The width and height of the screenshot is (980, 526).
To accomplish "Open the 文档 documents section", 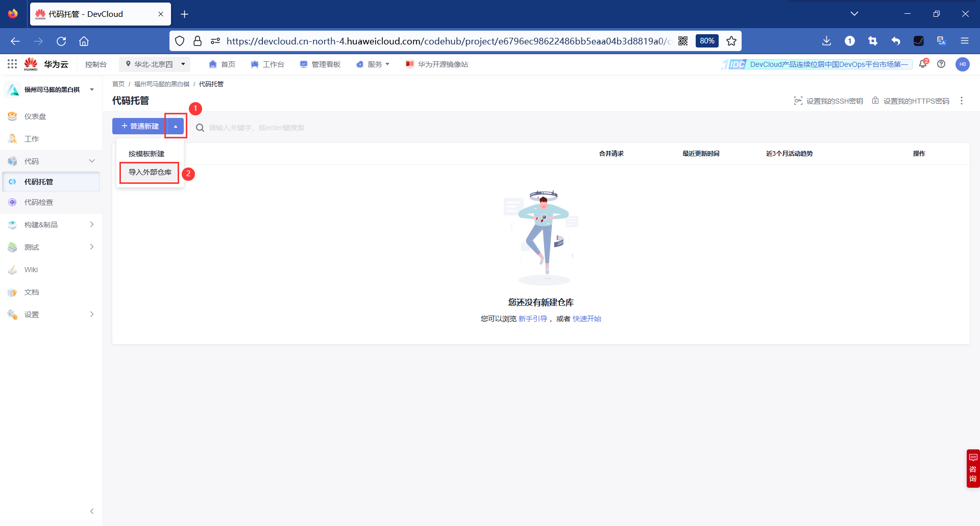I will 31,292.
